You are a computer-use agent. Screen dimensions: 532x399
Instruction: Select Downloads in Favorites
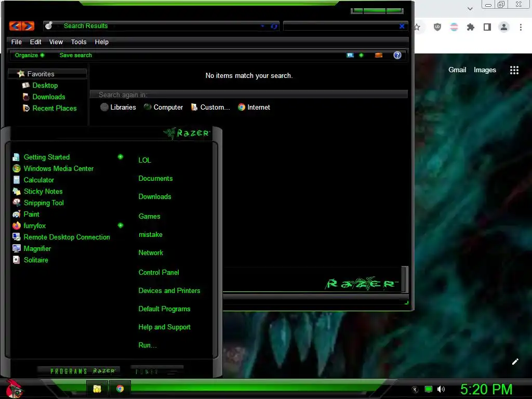click(44, 97)
